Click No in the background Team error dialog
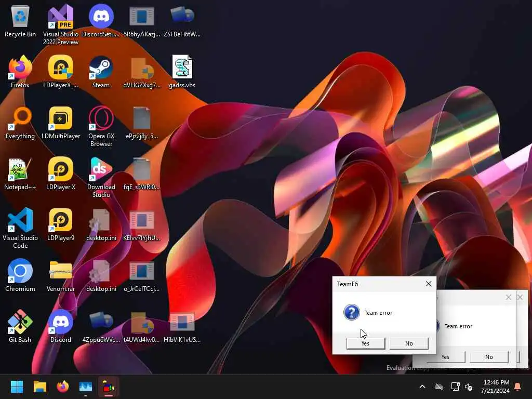This screenshot has height=399, width=532. tap(489, 357)
